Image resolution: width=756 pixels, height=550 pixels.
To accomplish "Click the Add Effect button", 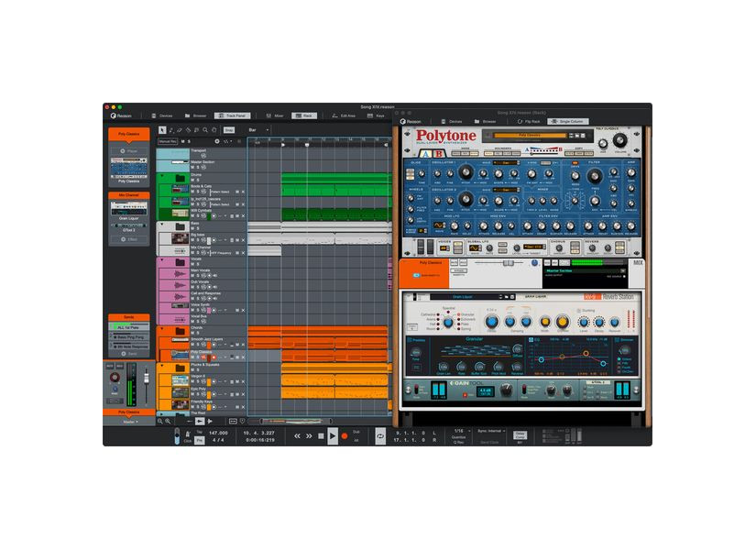I will (x=128, y=239).
